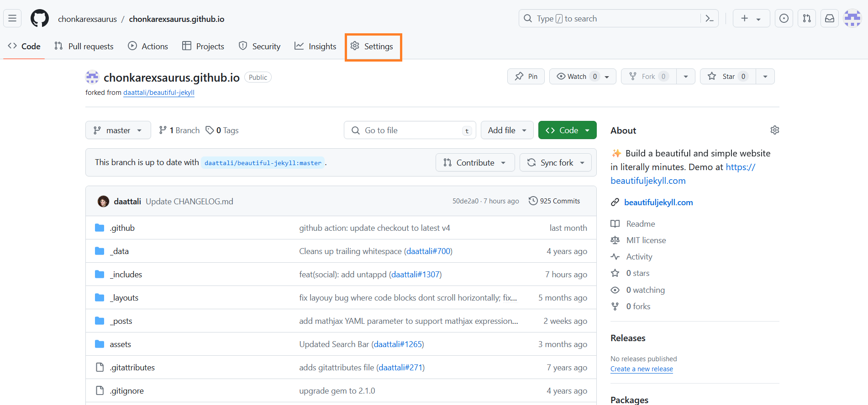The image size is (868, 405).
Task: Switch to the Code tab
Action: click(24, 46)
